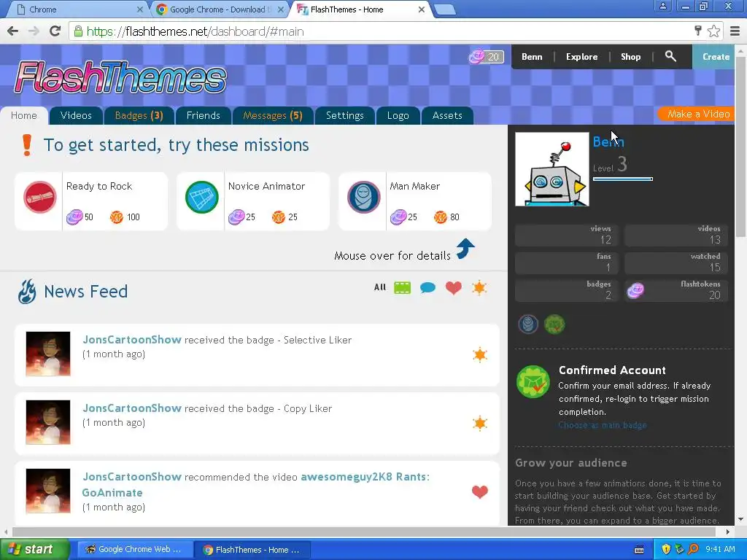Click the search magnifier in the site header
The image size is (747, 560).
[x=670, y=56]
